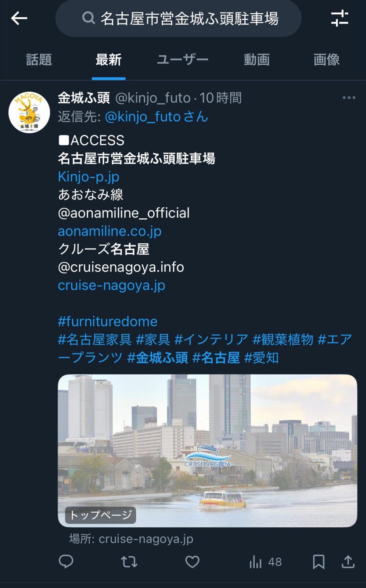Image resolution: width=366 pixels, height=588 pixels.
Task: Open the search filter settings icon
Action: click(x=340, y=18)
